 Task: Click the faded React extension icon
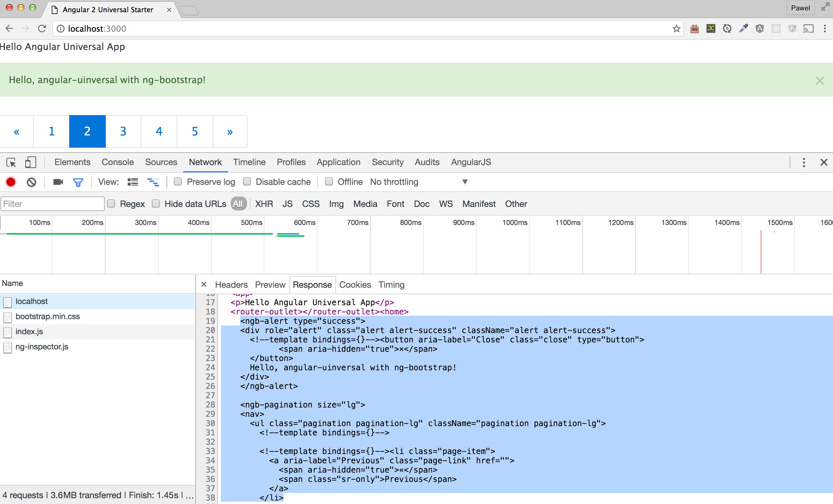(776, 29)
